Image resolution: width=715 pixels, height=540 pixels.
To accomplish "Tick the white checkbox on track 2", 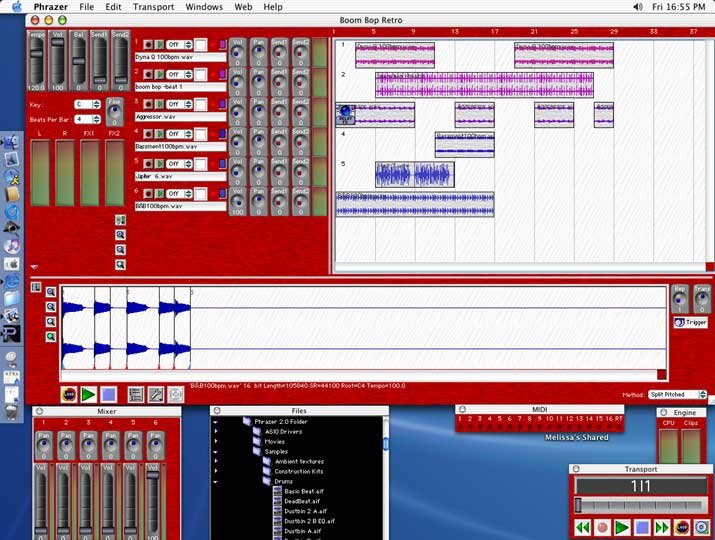I will 201,74.
